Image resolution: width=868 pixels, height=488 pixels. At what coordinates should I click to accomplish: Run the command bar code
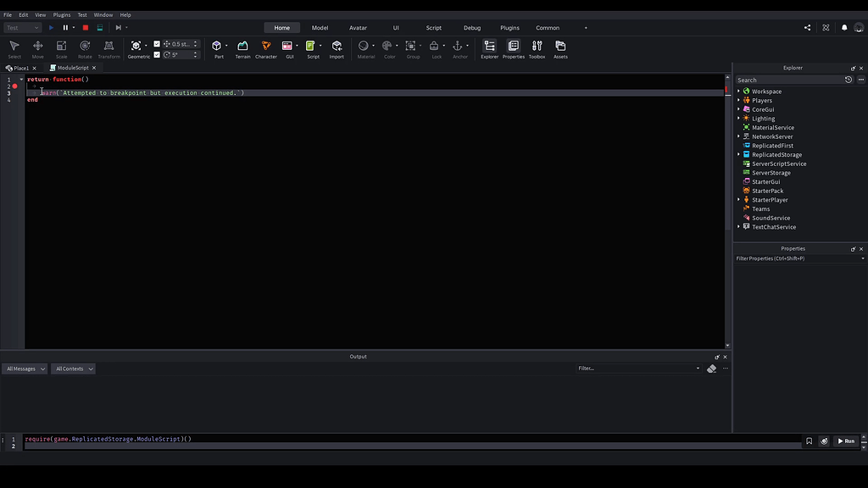click(847, 441)
